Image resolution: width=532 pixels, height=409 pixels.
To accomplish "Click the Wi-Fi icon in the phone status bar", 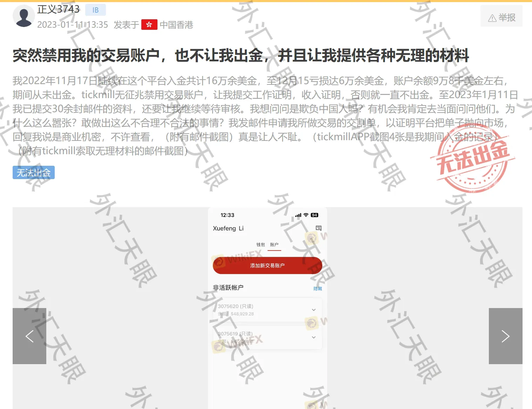I will (x=306, y=215).
